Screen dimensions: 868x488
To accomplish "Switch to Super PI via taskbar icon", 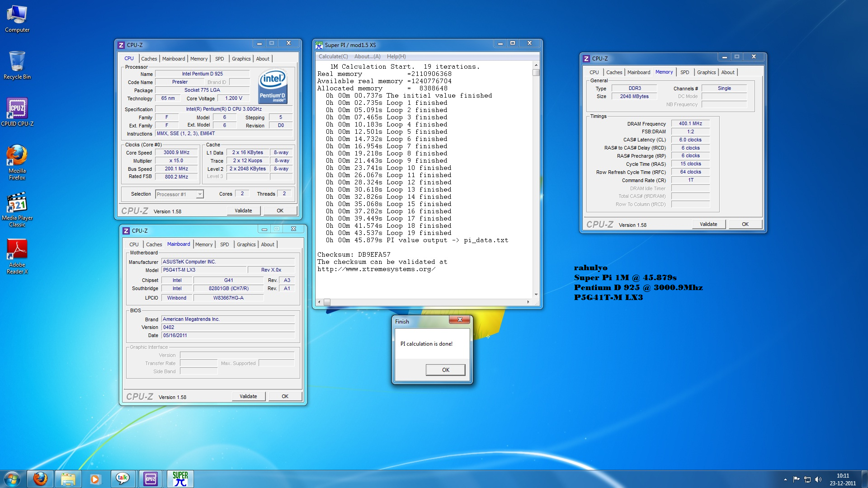I will click(x=180, y=479).
